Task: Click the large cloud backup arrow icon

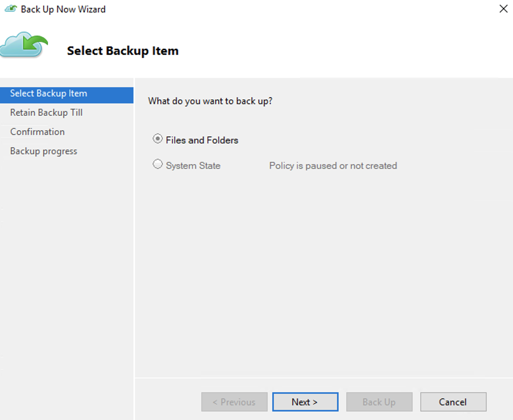Action: [24, 45]
